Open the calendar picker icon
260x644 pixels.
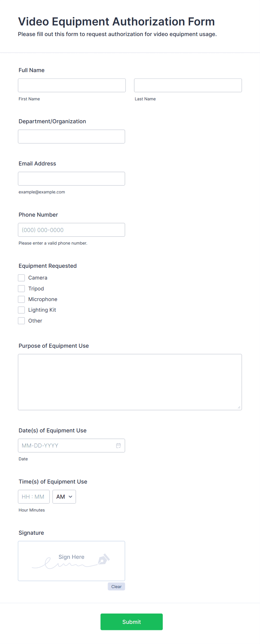coord(119,446)
